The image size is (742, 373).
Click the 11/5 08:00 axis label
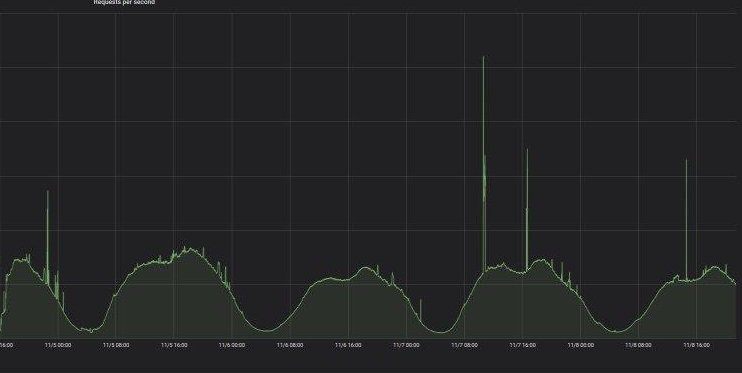point(116,346)
